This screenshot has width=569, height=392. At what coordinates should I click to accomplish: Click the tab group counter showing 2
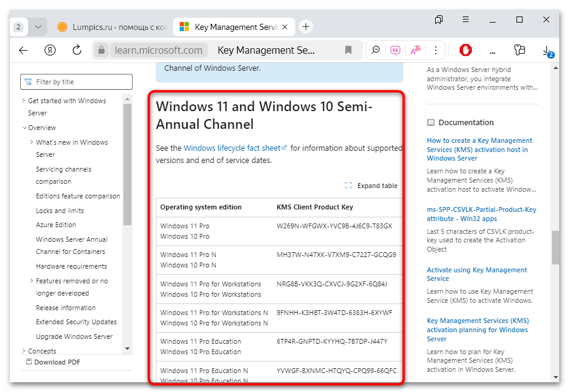pyautogui.click(x=19, y=27)
